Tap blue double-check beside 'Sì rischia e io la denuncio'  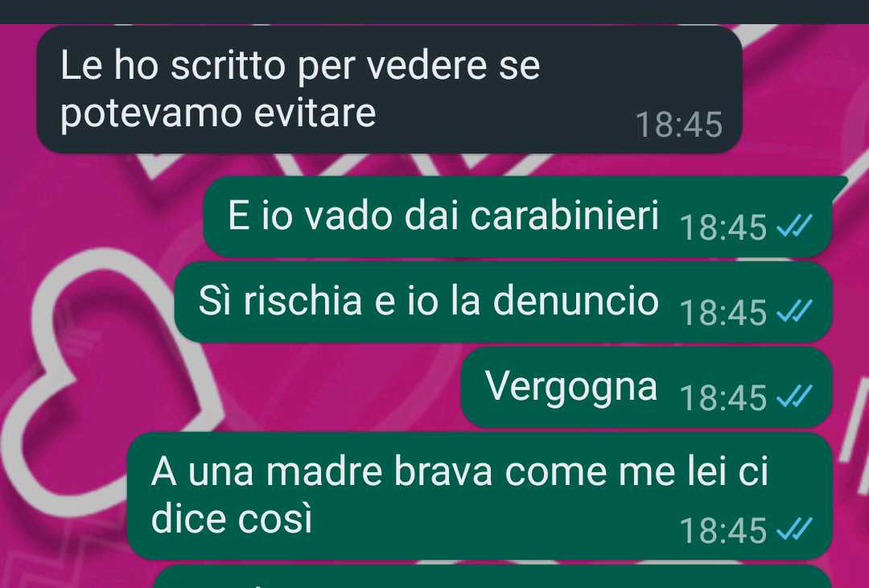coord(794,311)
